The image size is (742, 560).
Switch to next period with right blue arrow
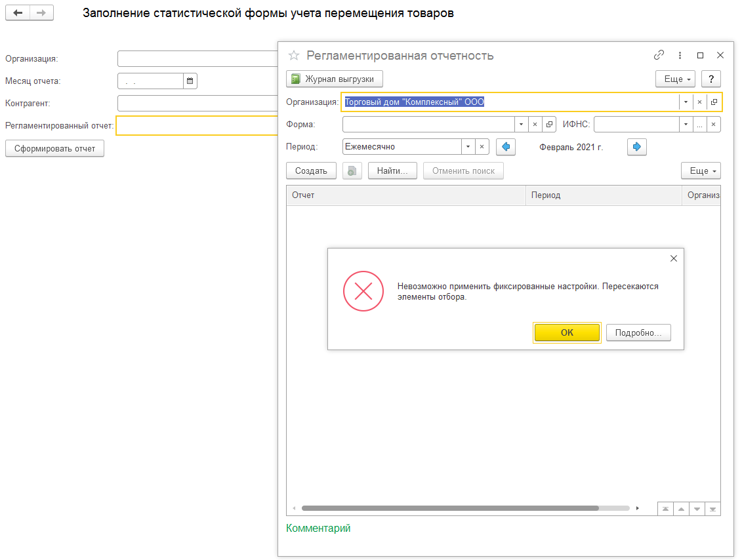click(637, 147)
